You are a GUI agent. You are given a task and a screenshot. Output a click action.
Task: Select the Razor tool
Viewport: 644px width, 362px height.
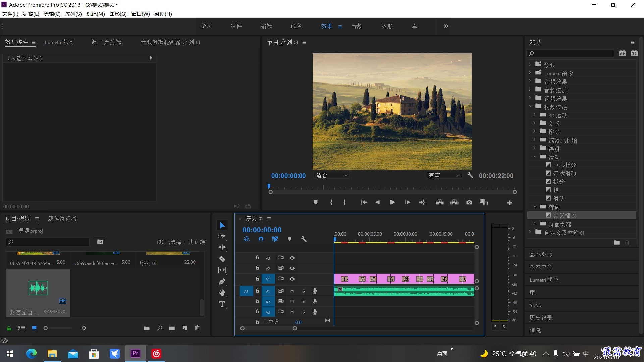(x=222, y=259)
